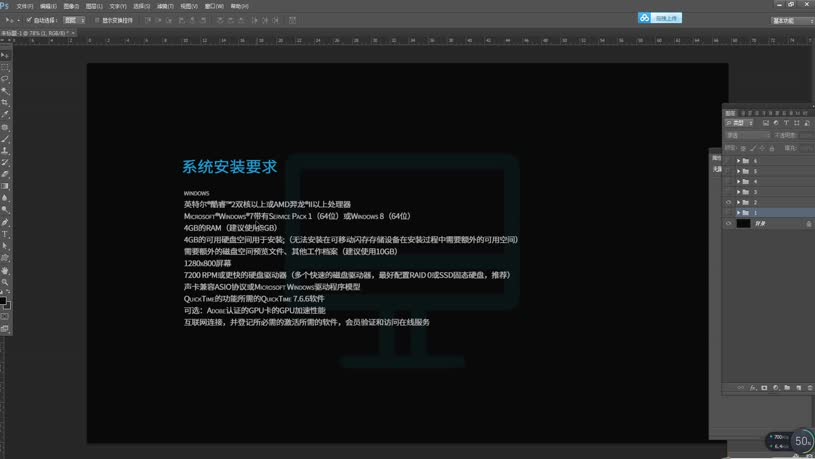The height and width of the screenshot is (459, 815).
Task: Show layer group 1 visibility box
Action: click(728, 213)
